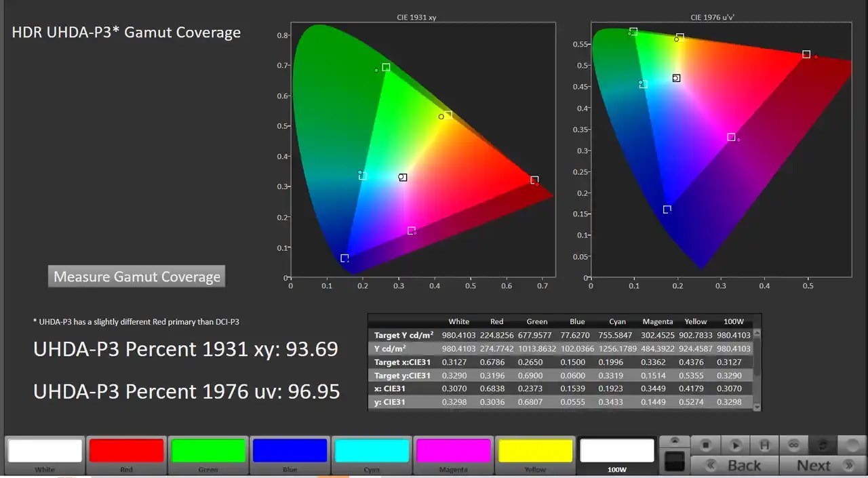Select the Blue test pattern

click(290, 450)
